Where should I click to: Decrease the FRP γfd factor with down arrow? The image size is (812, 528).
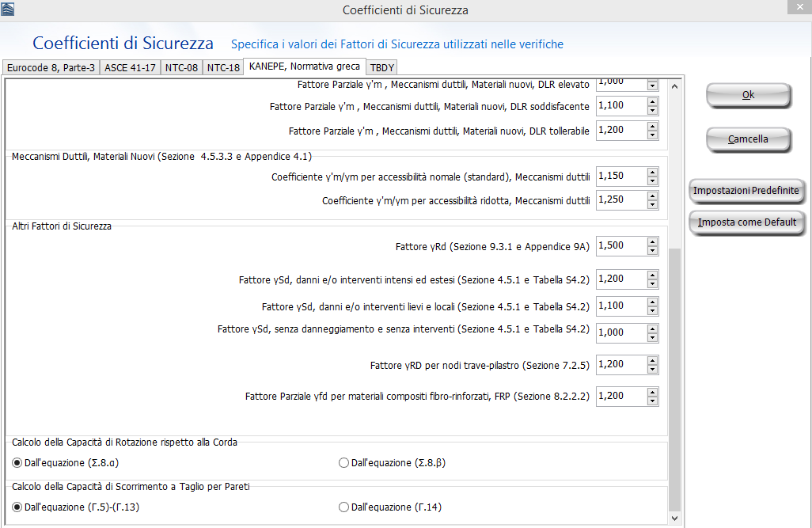(x=652, y=400)
